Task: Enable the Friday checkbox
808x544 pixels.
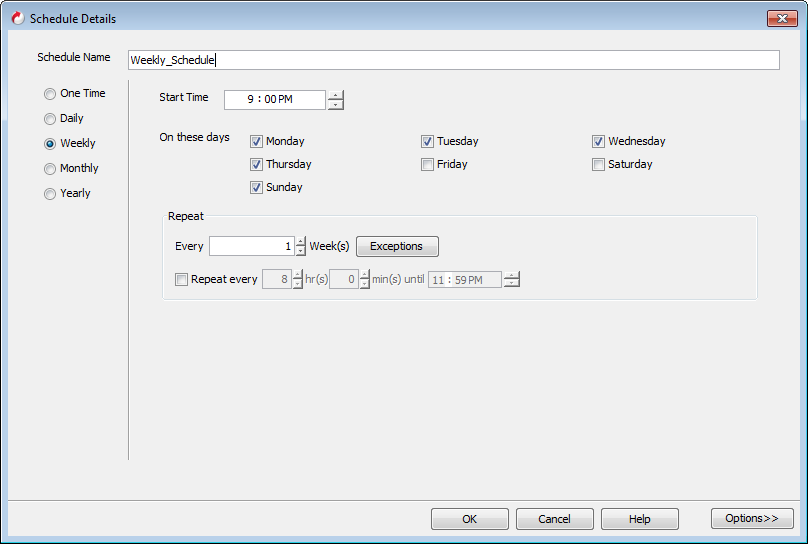Action: pos(427,165)
